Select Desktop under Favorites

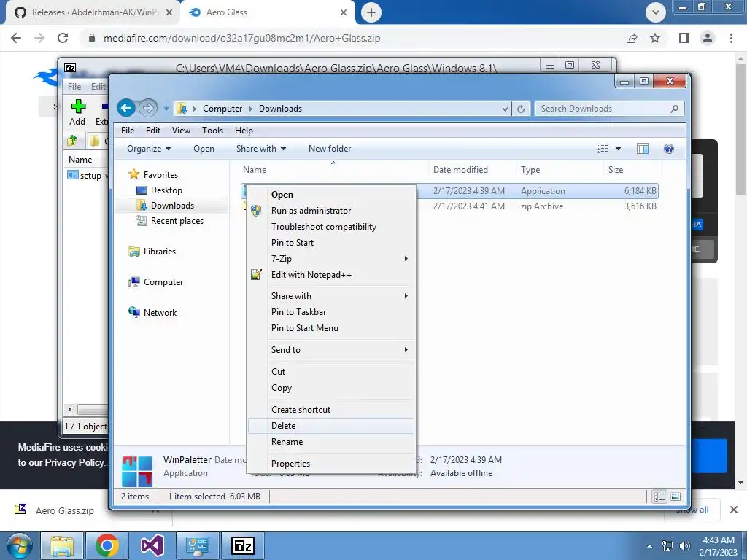[x=166, y=190]
